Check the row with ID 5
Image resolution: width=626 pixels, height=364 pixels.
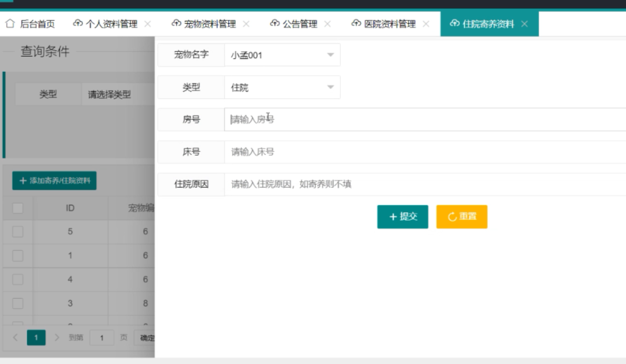pos(17,231)
